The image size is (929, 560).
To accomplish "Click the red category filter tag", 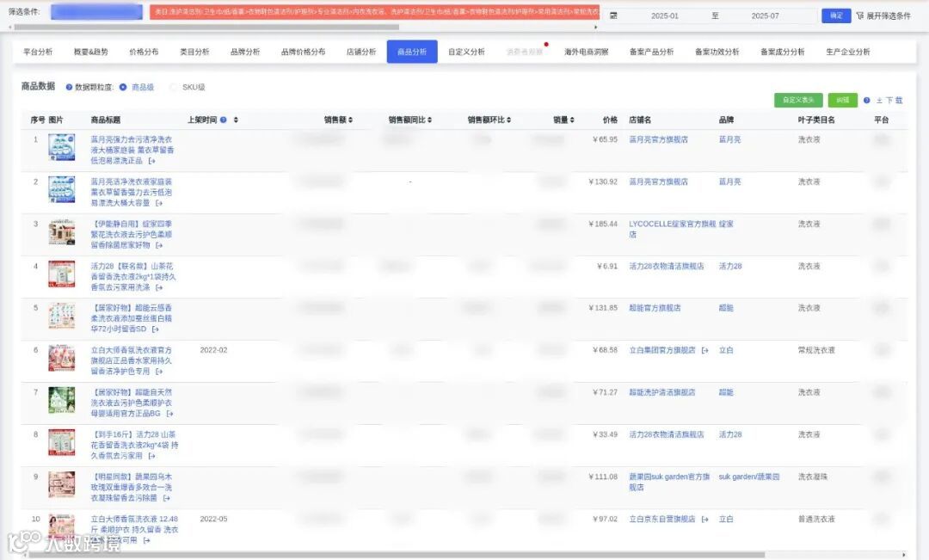I will [x=374, y=12].
